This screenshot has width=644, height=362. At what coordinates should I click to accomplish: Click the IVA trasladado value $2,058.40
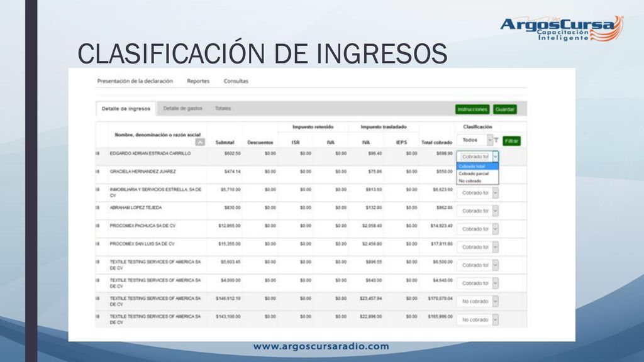pos(372,226)
